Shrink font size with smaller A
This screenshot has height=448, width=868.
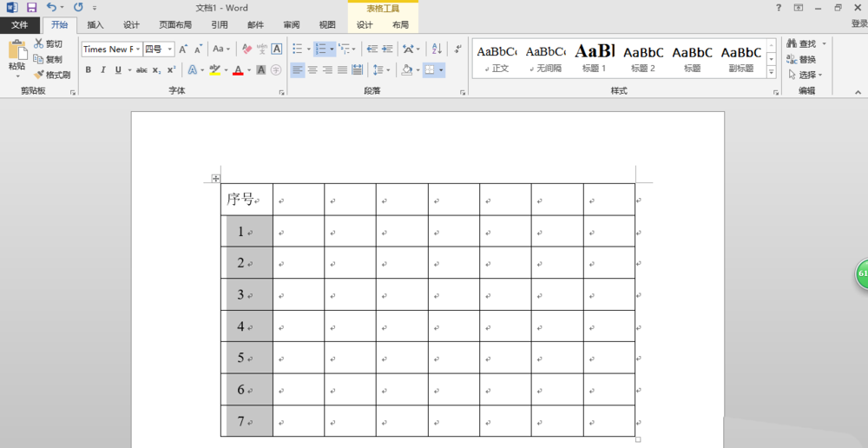coord(198,49)
